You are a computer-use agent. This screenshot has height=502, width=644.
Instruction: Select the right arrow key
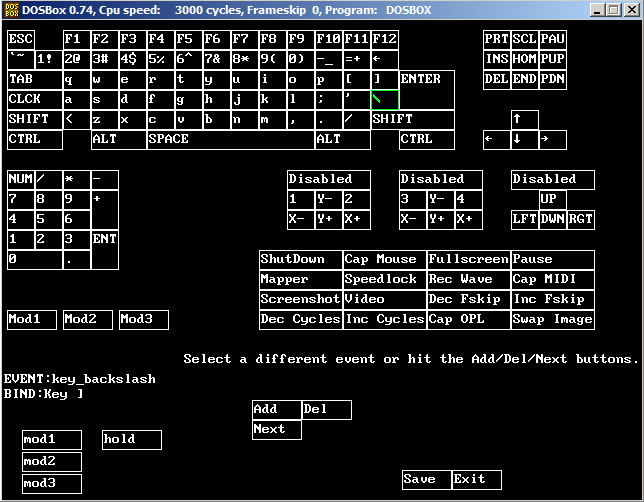point(553,140)
